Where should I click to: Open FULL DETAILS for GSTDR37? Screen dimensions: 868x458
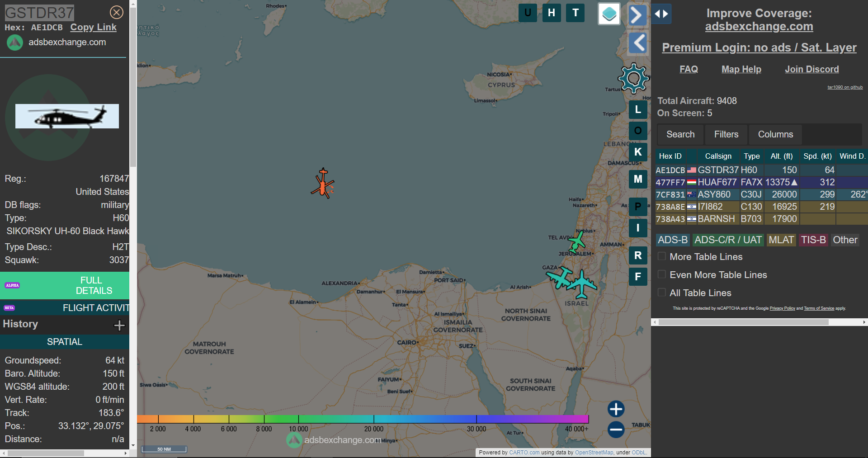65,285
